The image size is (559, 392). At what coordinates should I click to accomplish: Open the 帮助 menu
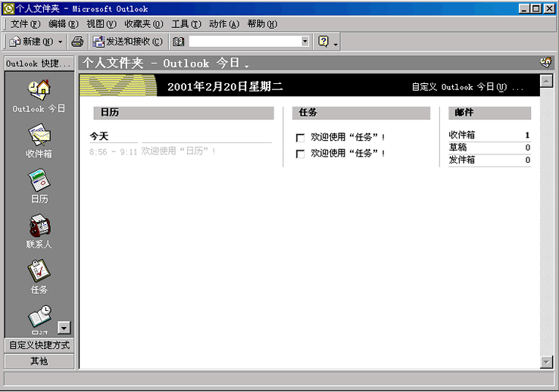pyautogui.click(x=262, y=24)
